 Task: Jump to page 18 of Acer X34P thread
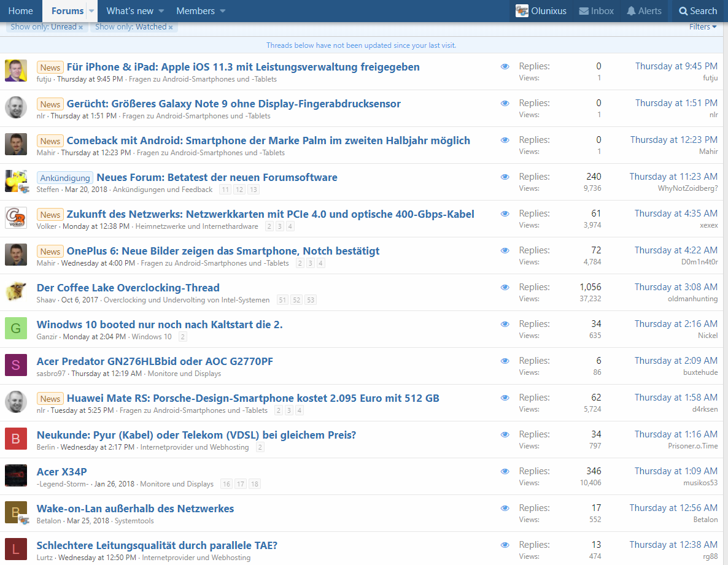254,484
